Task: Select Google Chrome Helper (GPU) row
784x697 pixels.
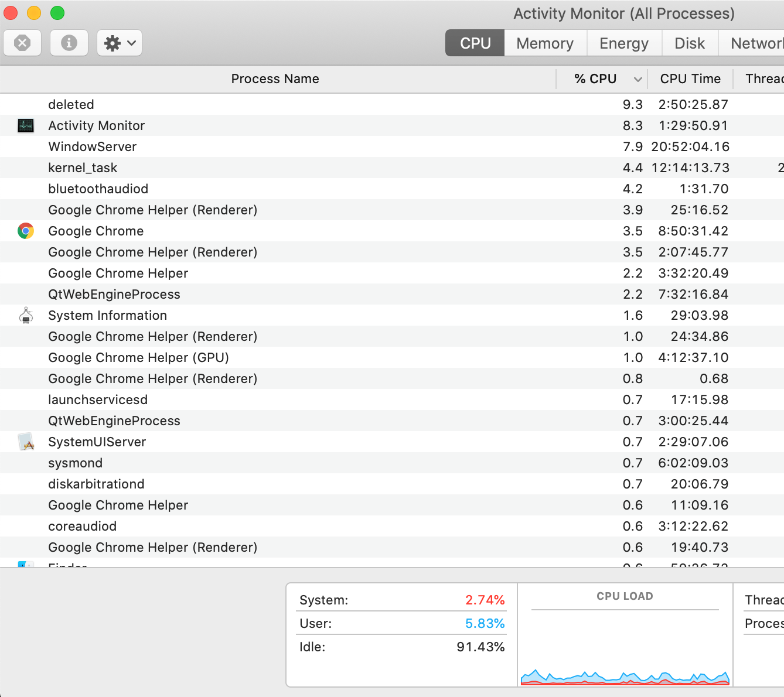Action: coord(392,357)
